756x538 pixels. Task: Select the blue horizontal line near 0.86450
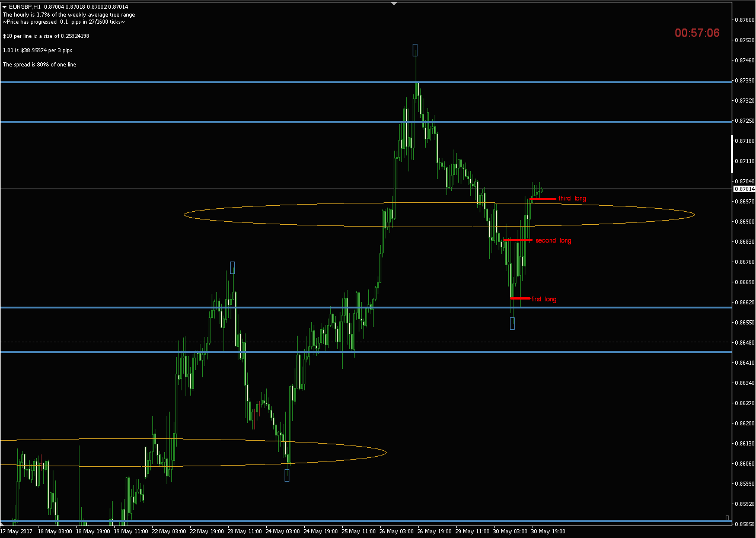point(366,352)
